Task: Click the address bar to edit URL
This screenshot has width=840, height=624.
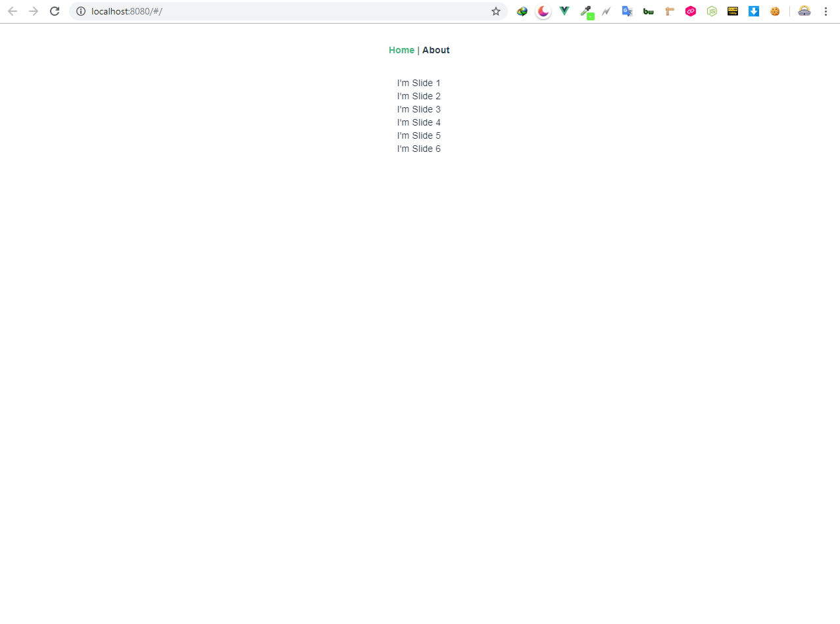Action: tap(263, 11)
